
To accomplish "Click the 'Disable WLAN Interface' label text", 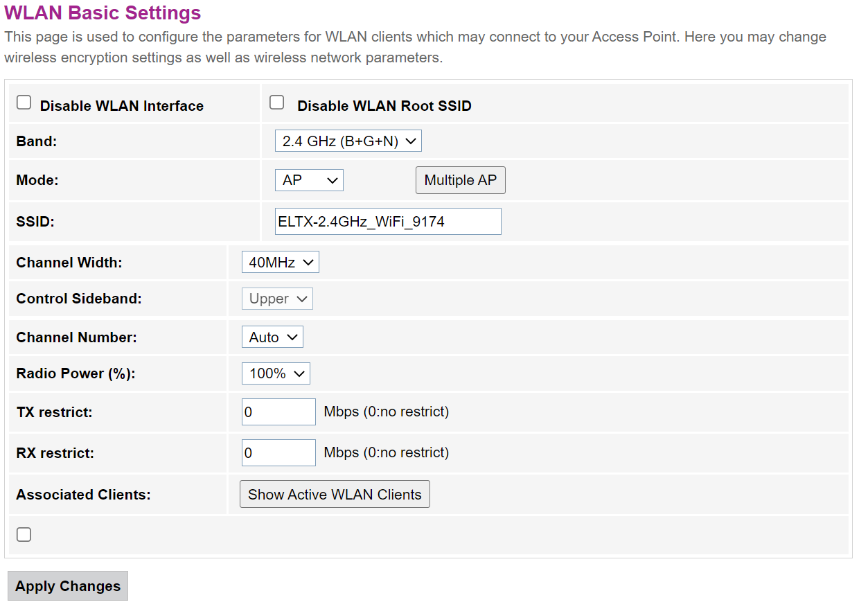I will [122, 106].
